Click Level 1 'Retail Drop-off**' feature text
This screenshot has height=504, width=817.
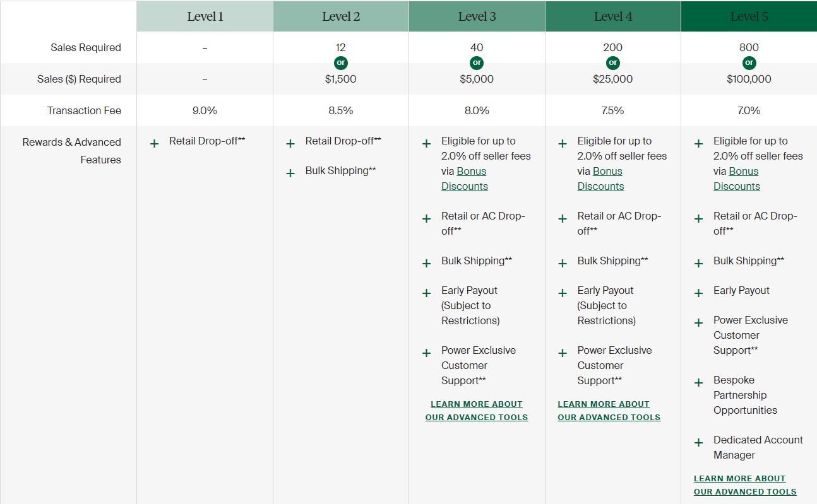[x=207, y=141]
